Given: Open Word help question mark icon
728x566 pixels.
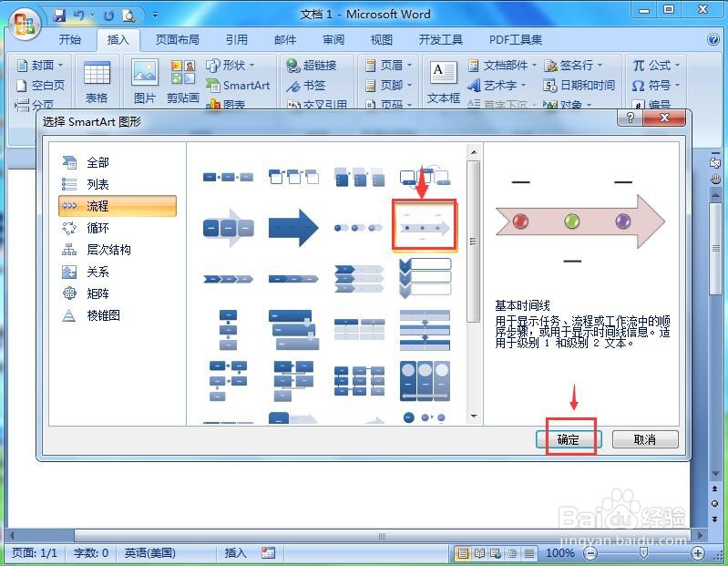Looking at the screenshot, I should [713, 39].
